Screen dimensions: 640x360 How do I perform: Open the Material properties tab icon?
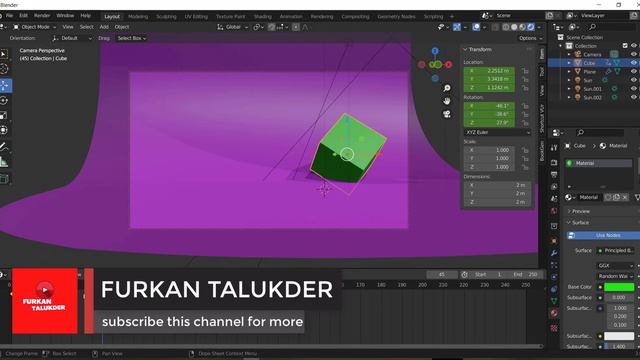(x=554, y=313)
